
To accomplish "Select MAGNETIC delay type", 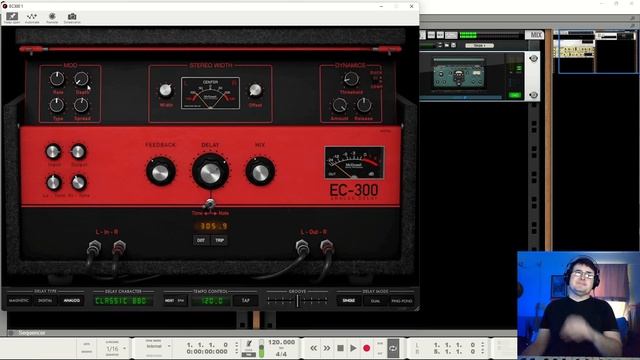I will (x=19, y=301).
